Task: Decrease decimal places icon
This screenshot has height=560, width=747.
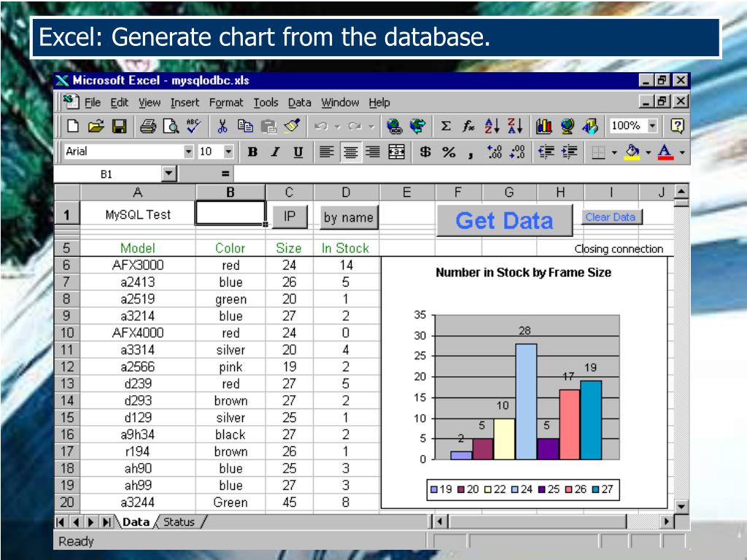Action: click(517, 152)
